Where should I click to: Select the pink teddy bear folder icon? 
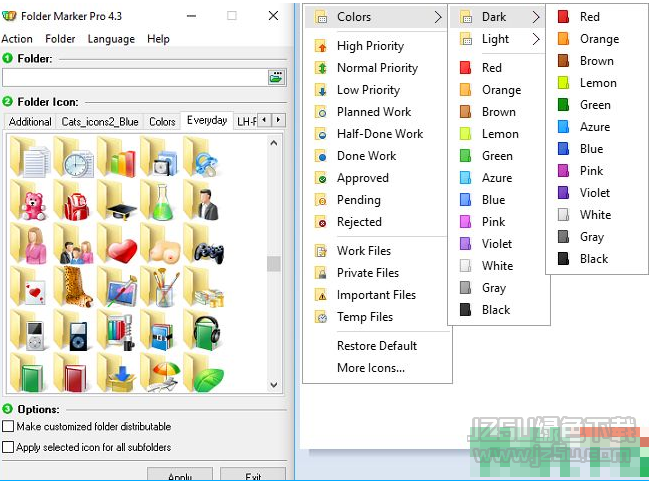30,201
